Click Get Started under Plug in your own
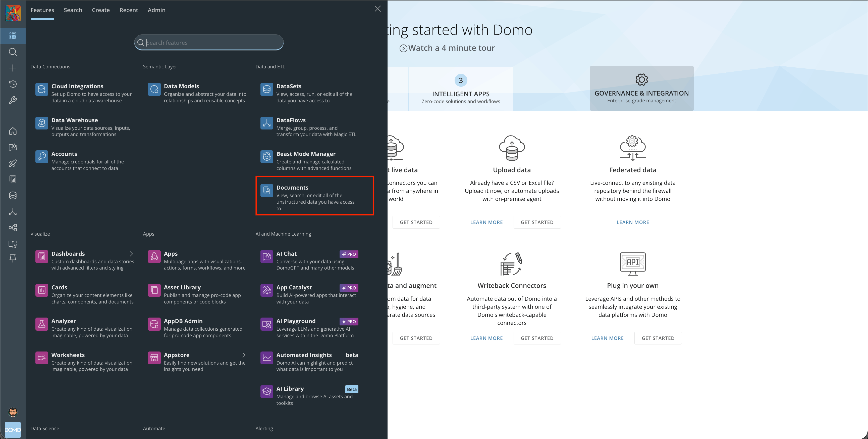 click(658, 338)
